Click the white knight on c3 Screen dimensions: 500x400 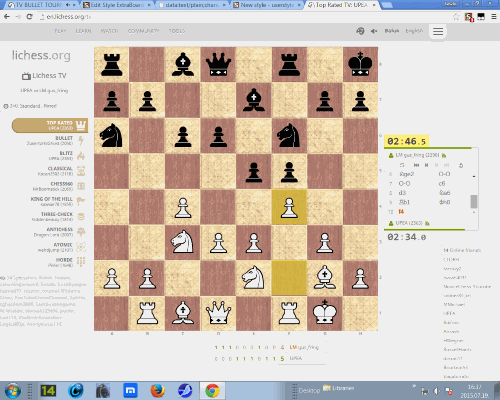point(182,242)
